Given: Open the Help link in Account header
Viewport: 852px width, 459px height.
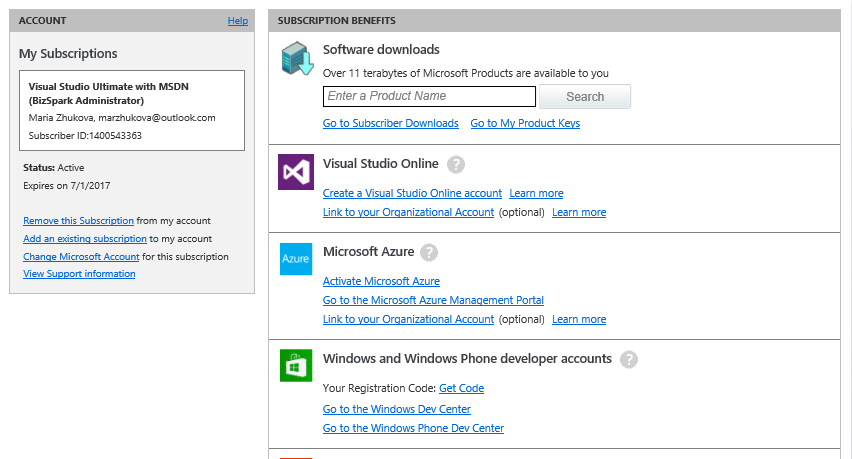Looking at the screenshot, I should 237,21.
